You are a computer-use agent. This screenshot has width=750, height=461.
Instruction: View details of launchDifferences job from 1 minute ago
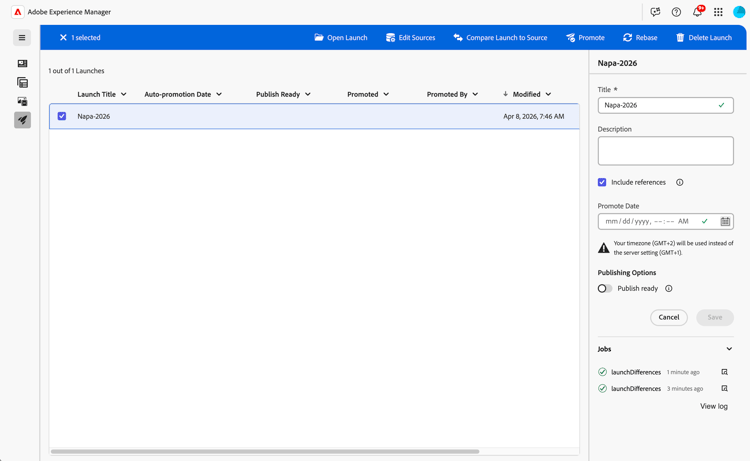click(x=725, y=372)
